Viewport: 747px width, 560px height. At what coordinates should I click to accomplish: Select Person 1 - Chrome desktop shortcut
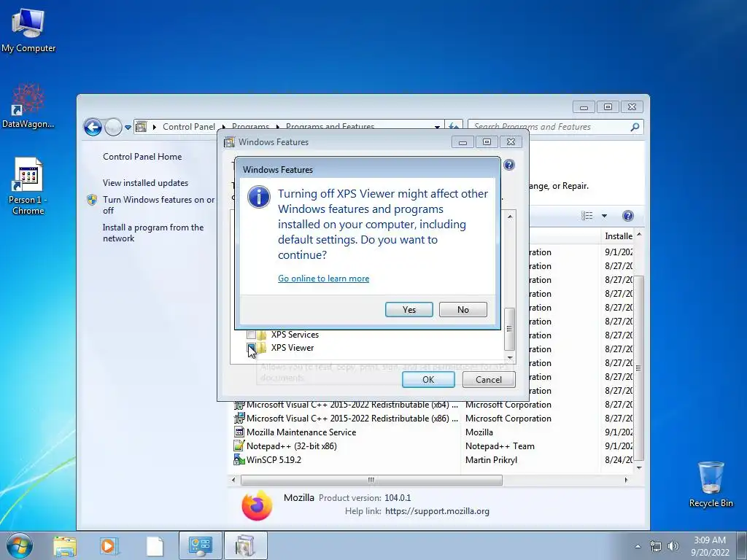[28, 187]
